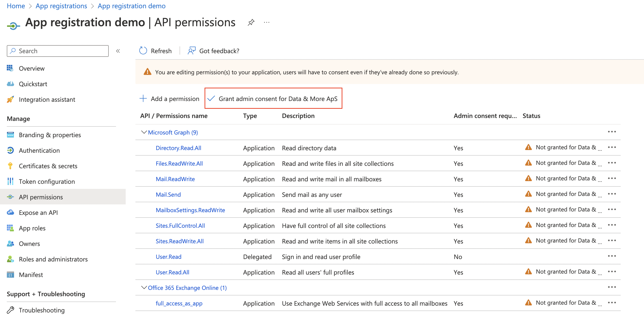Click the warning icon in User.Read.All status
This screenshot has height=319, width=644.
pos(528,271)
